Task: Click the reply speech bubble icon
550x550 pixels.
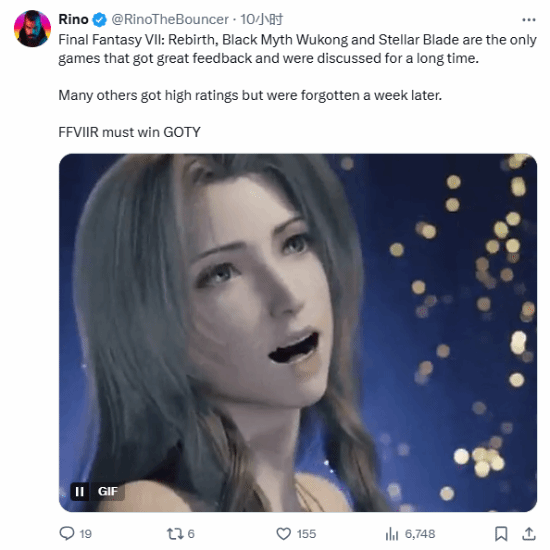Action: (67, 534)
